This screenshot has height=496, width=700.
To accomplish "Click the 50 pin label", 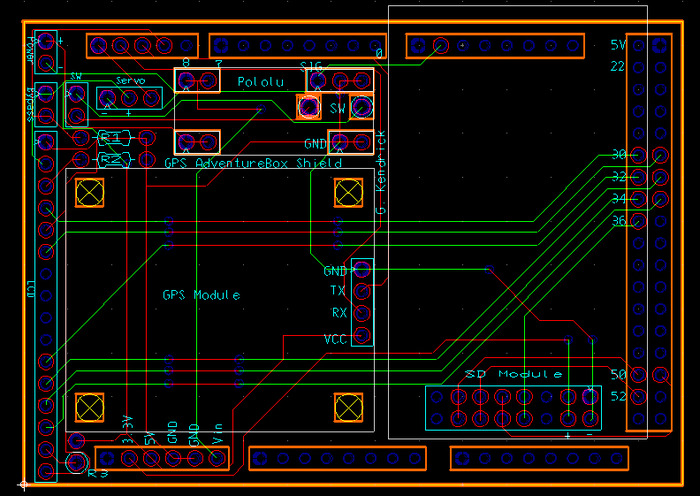I will click(618, 374).
